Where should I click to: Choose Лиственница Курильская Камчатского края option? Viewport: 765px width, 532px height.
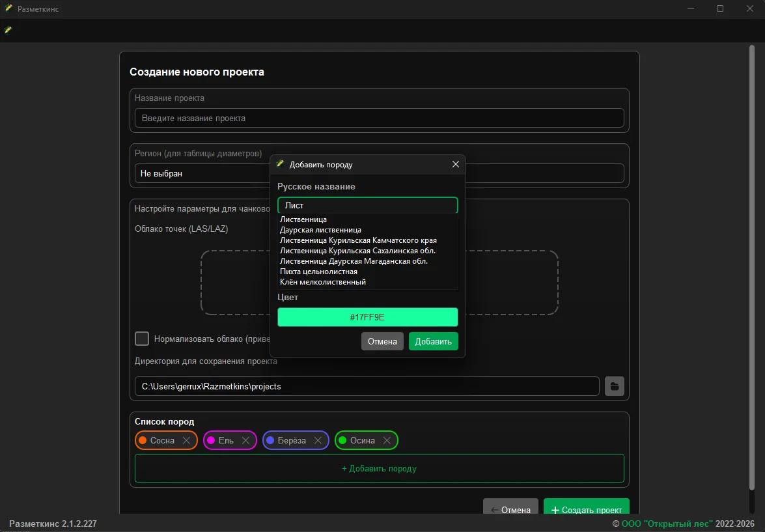[x=358, y=240]
